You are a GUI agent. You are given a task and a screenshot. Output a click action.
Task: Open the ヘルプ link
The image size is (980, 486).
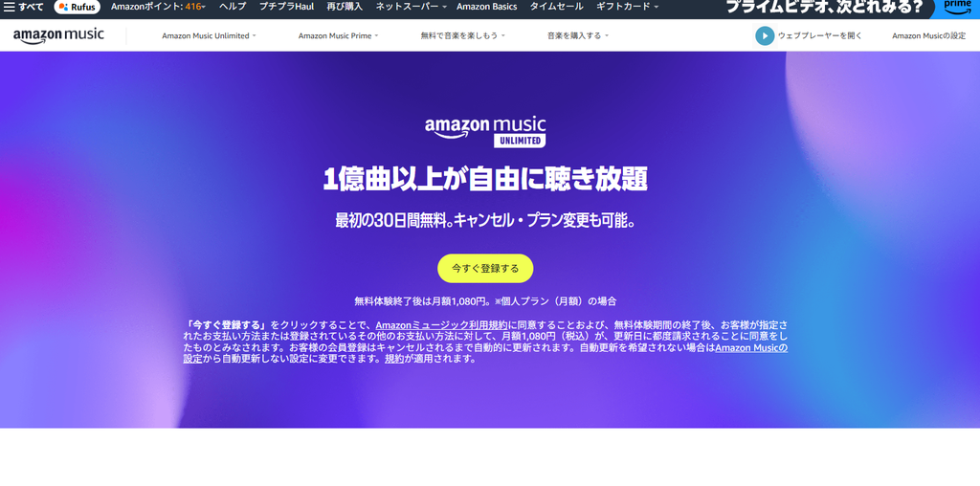[233, 7]
